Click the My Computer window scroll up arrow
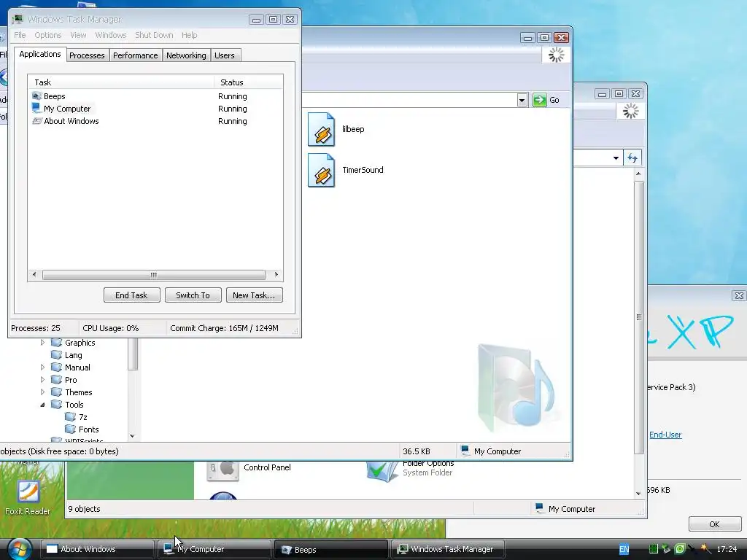747x560 pixels. [x=638, y=174]
